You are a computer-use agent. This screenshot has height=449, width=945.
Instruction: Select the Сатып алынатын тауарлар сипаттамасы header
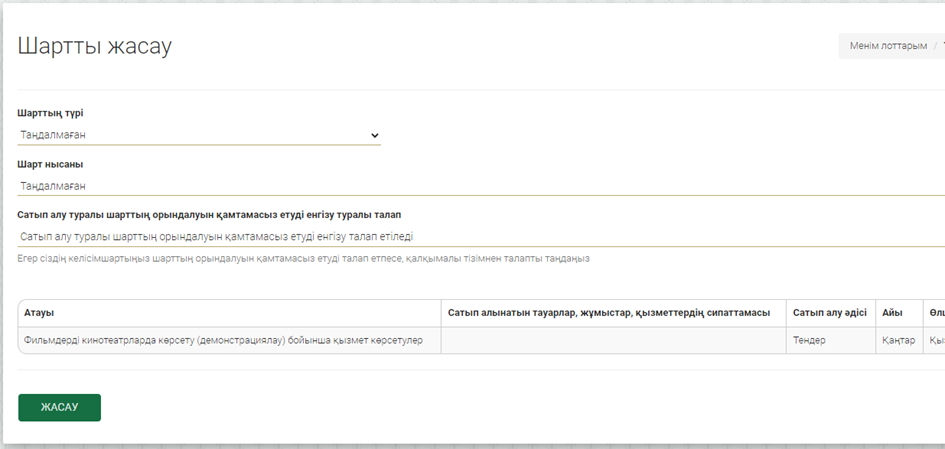[x=609, y=313]
